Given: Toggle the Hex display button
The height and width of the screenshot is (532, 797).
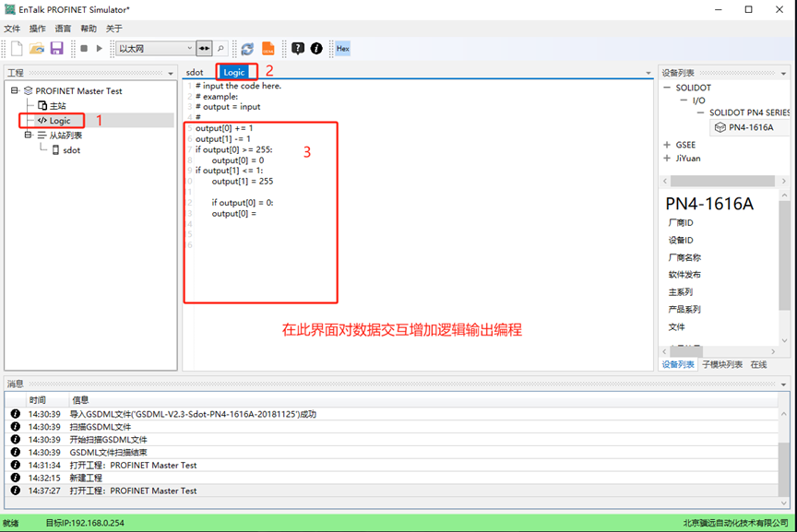Looking at the screenshot, I should [x=342, y=48].
